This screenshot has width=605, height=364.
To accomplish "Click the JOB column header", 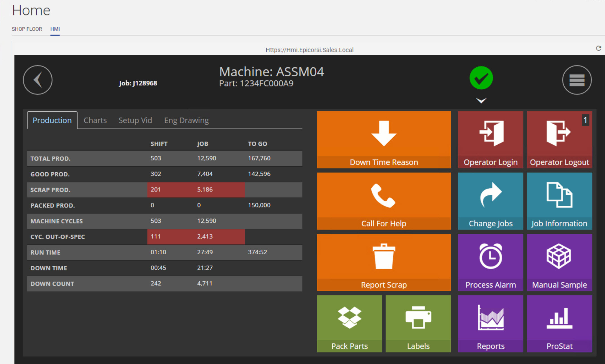I will [x=202, y=144].
